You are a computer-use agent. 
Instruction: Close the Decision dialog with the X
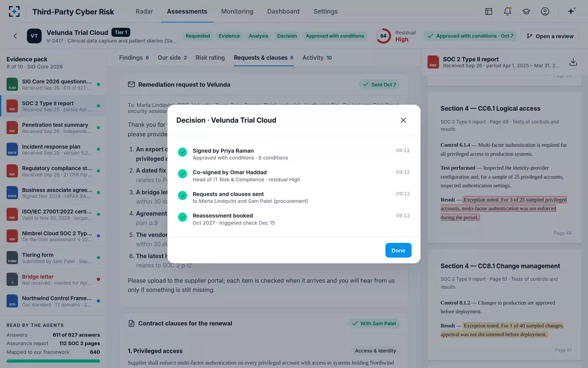[x=403, y=120]
